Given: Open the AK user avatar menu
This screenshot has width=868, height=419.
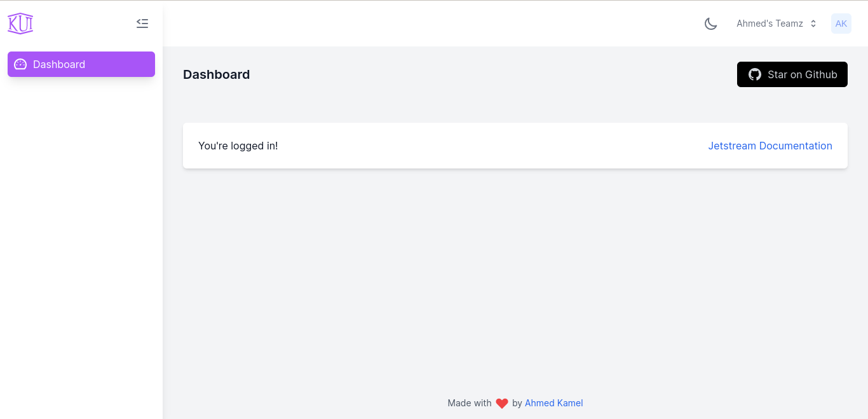Looking at the screenshot, I should [841, 24].
